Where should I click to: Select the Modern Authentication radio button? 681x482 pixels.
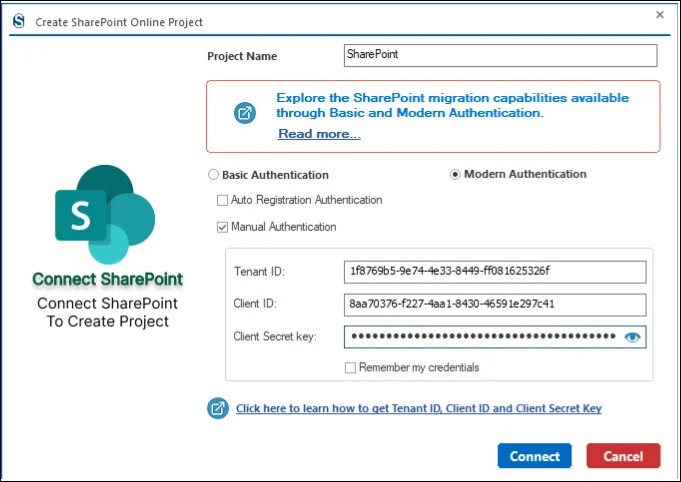[x=455, y=174]
